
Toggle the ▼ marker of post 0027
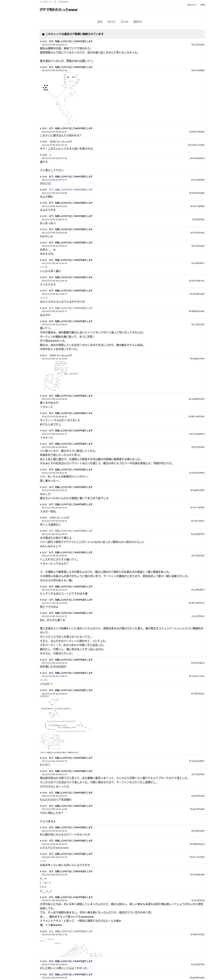(41, 552)
